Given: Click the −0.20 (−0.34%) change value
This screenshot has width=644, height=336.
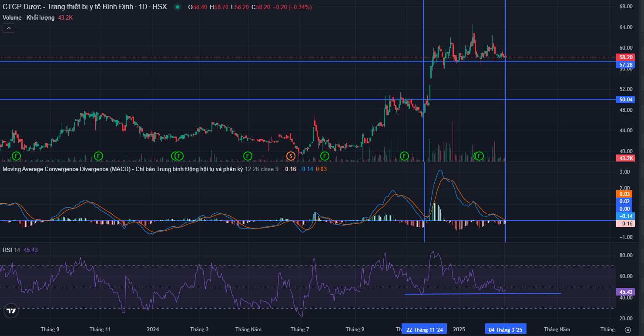Looking at the screenshot, I should coord(292,7).
